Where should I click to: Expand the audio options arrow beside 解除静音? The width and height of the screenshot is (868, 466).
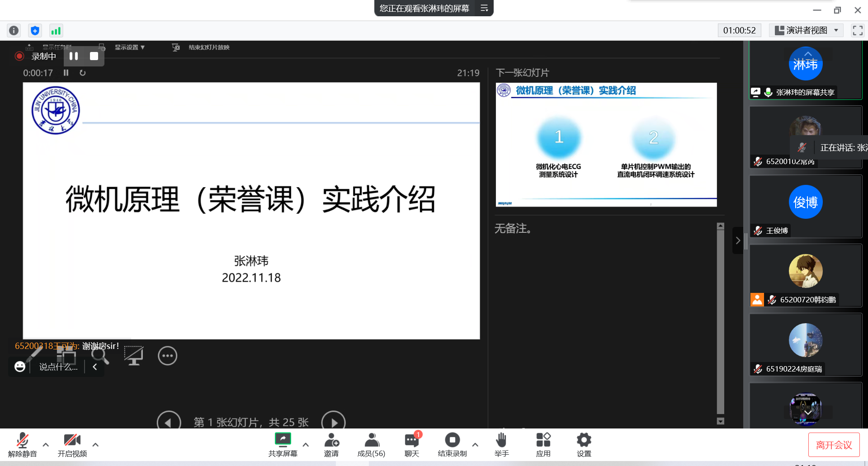click(46, 445)
